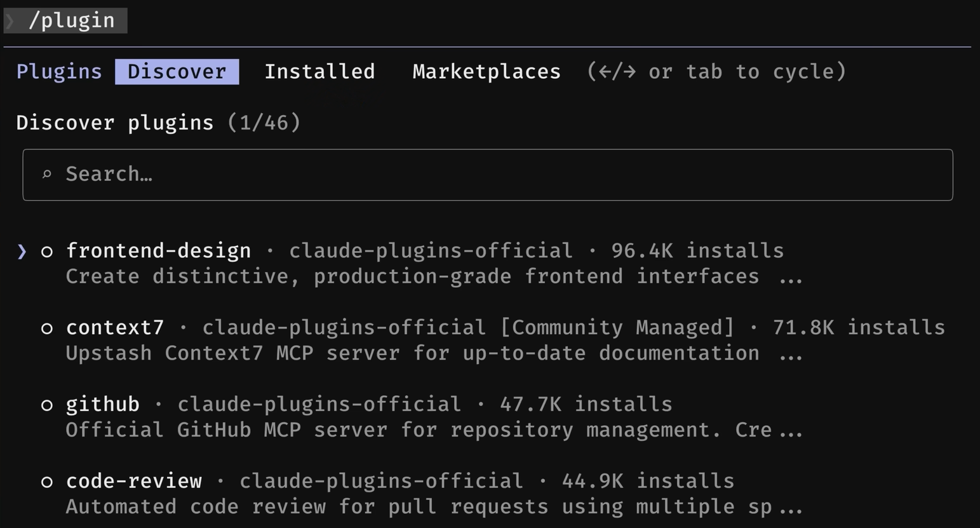This screenshot has width=980, height=528.
Task: Click the /plugin command text
Action: (72, 20)
